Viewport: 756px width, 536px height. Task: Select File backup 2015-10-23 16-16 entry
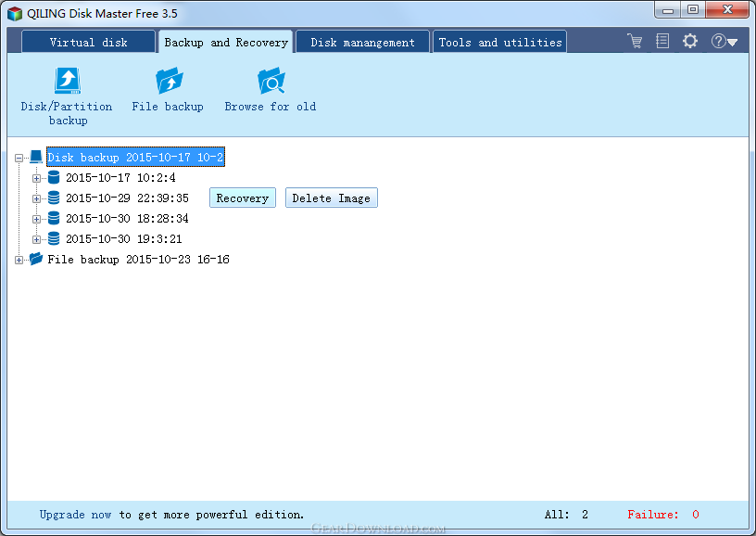(138, 259)
